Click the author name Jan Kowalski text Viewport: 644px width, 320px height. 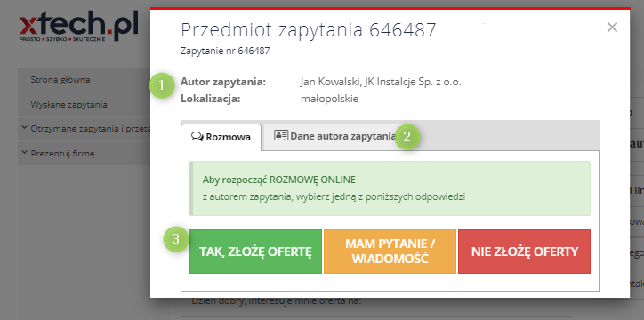point(330,82)
